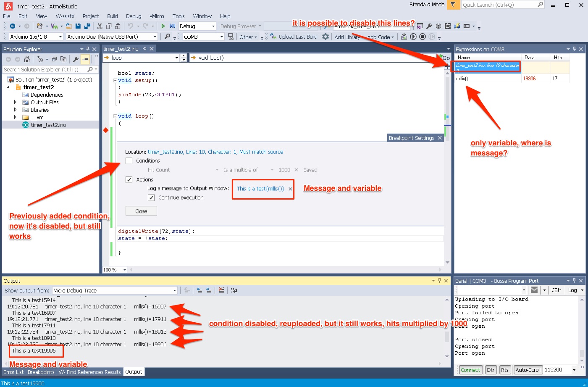Click the Copy icon in toolbar
Image resolution: width=588 pixels, height=387 pixels.
(109, 26)
